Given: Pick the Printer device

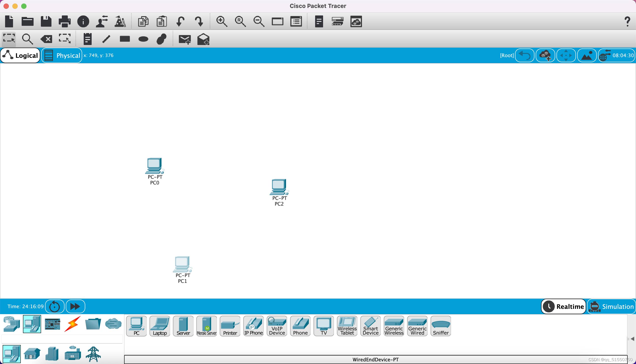Looking at the screenshot, I should [x=230, y=326].
